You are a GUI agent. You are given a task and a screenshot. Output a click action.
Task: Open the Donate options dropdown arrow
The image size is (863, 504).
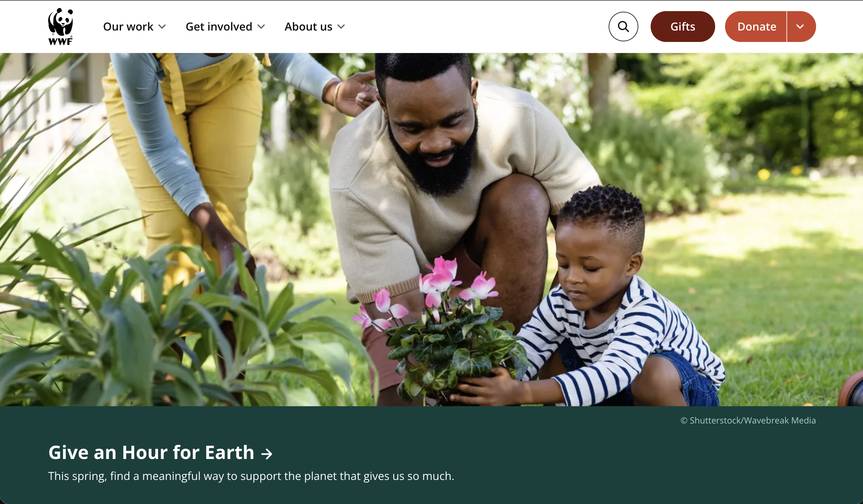(801, 27)
